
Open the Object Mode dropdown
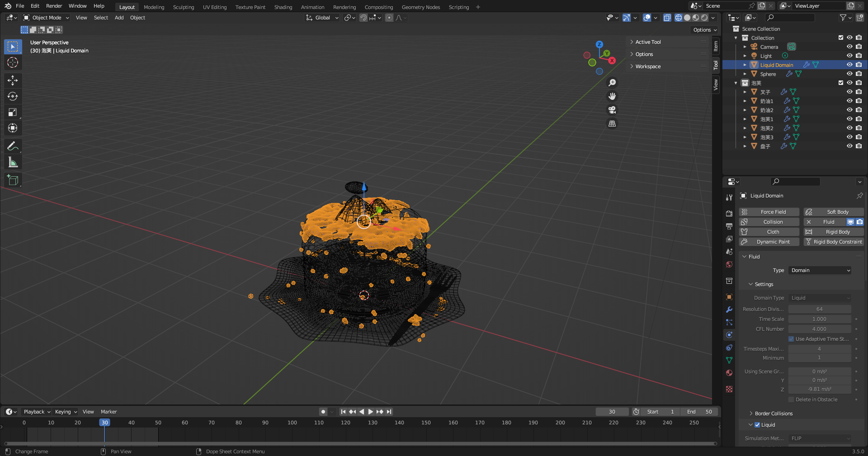point(46,18)
